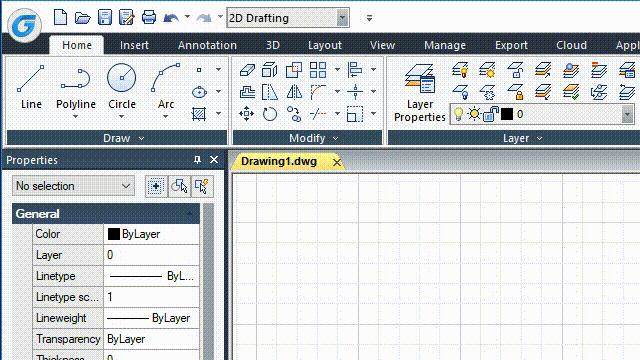Toggle layer 0 lock padlock icon
Viewport: 640px width, 360px height.
[x=490, y=114]
